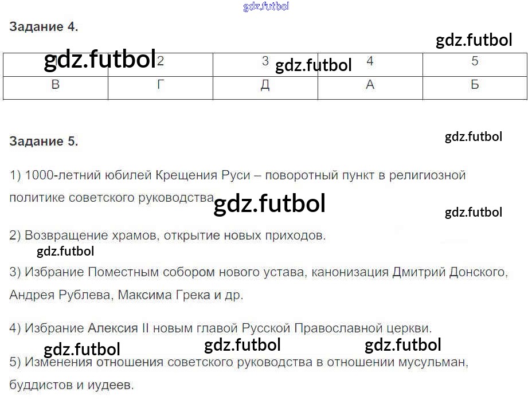Select the table cell containing letter "Г"
Viewport: 532px width, 400px height.
[x=161, y=86]
